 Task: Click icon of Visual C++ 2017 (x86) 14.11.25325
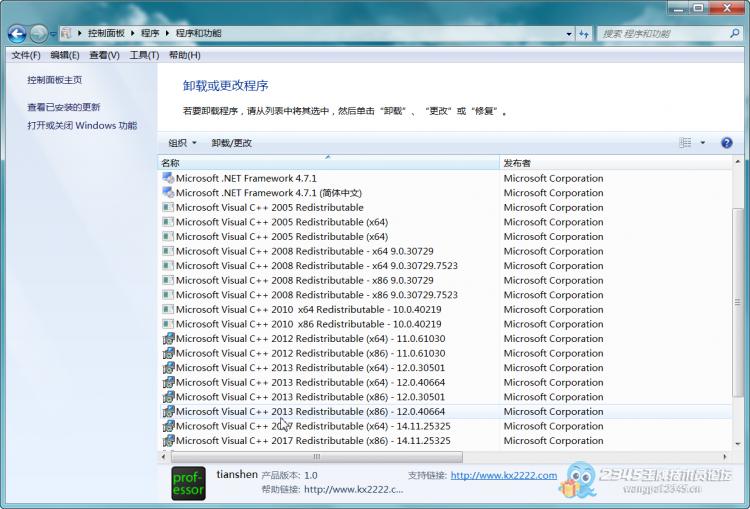(x=168, y=441)
